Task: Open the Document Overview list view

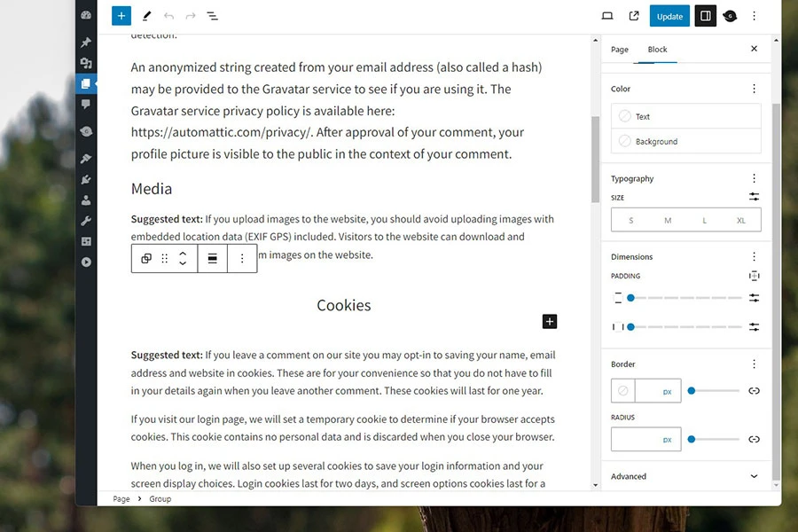Action: tap(212, 15)
